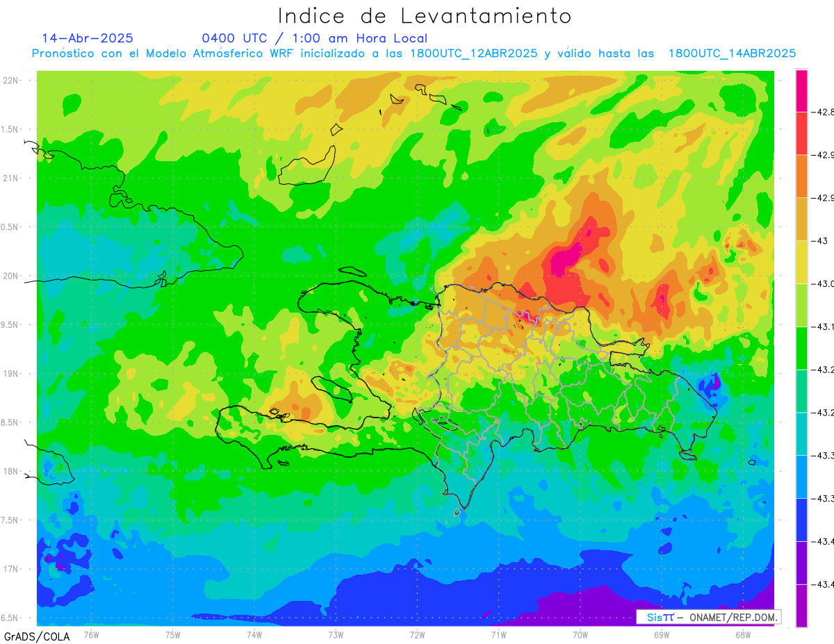The height and width of the screenshot is (644, 834).
Task: Click the ONAMET/REP.DOM. attribution box
Action: (708, 617)
